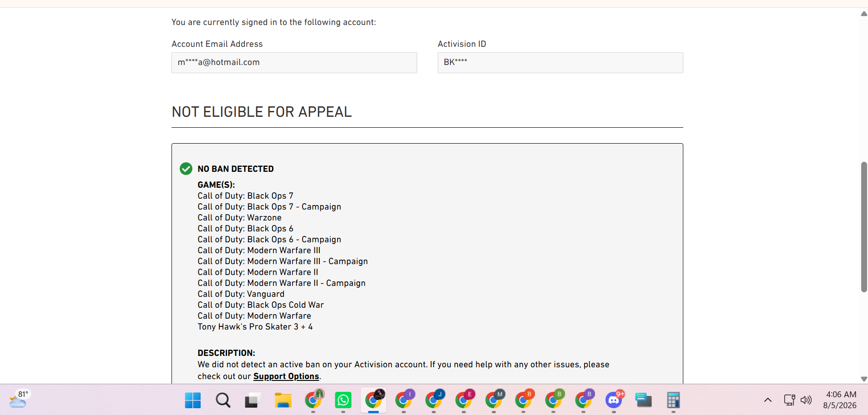The height and width of the screenshot is (415, 868).
Task: Open the Chrome window with cactus photo profile
Action: tap(313, 400)
